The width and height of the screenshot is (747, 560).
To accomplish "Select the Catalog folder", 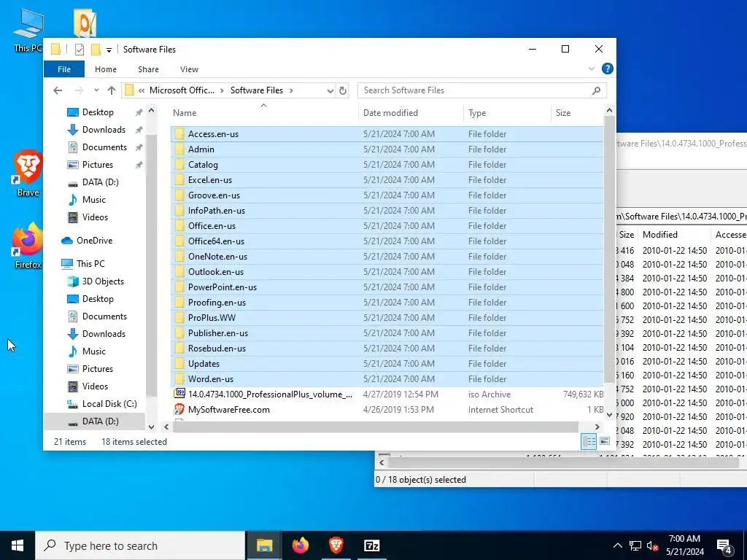I will 387,165.
